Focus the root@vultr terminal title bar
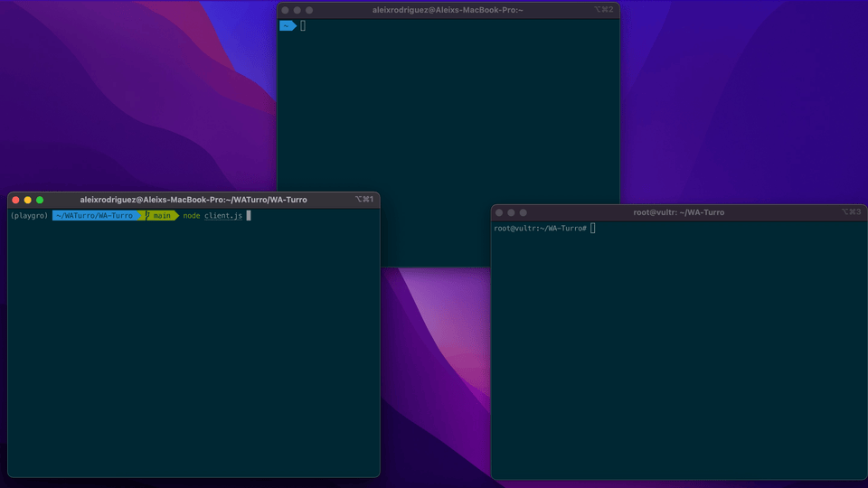Viewport: 868px width, 488px height. click(678, 212)
